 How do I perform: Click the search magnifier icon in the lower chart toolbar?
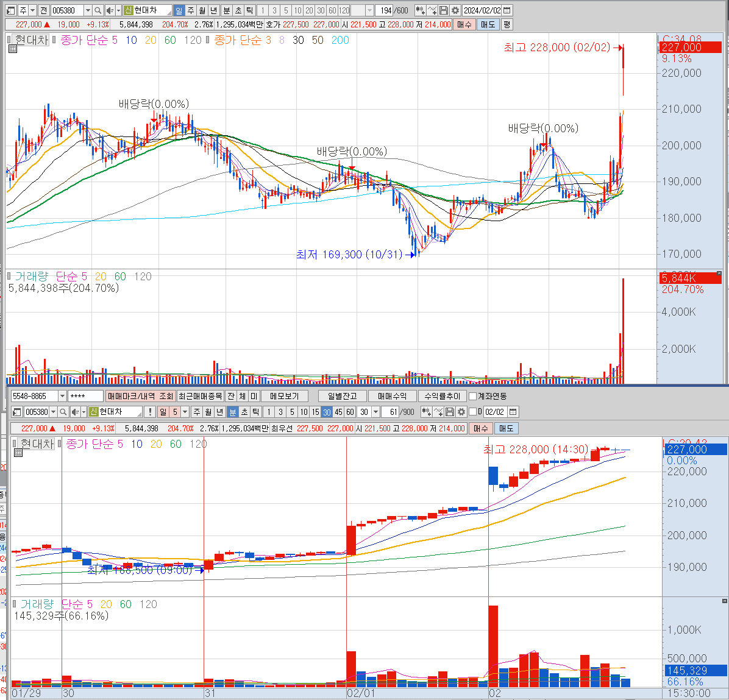[63, 412]
